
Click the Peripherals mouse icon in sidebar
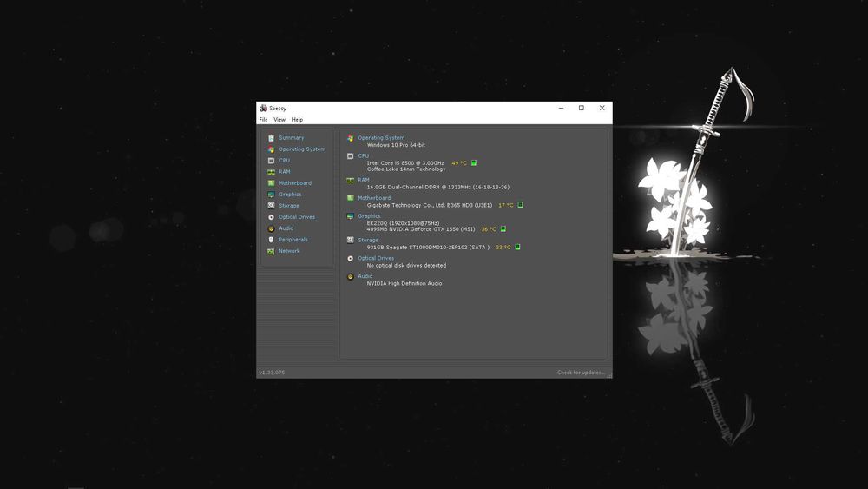[271, 240]
